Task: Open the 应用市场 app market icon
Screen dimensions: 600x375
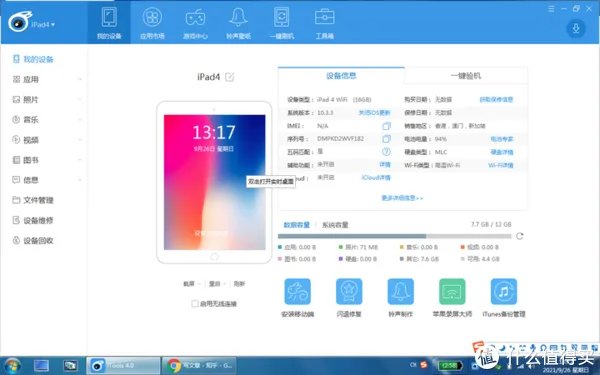Action: pos(152,23)
